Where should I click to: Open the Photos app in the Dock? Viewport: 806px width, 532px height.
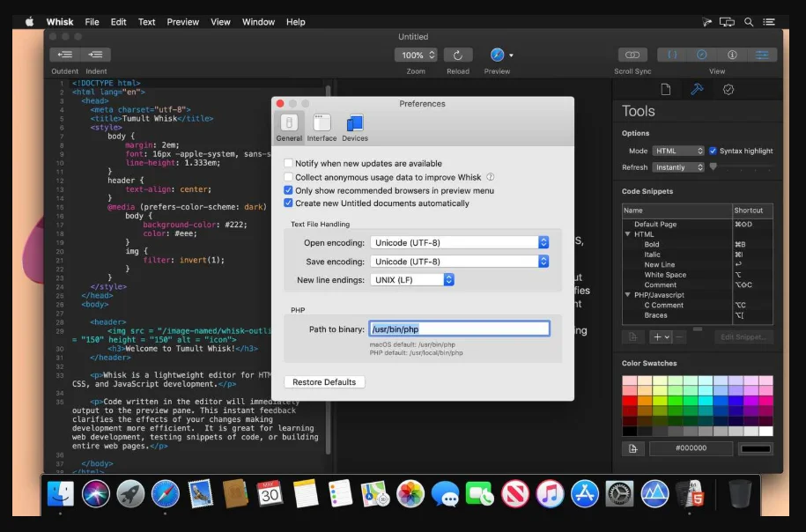point(410,494)
